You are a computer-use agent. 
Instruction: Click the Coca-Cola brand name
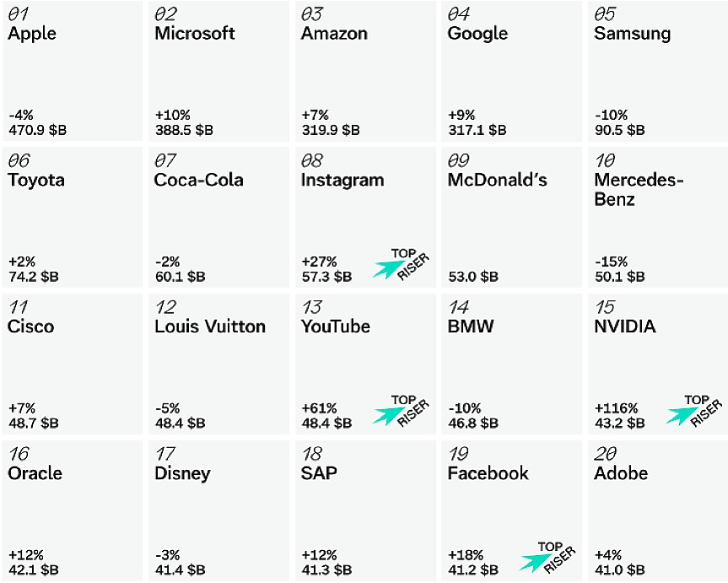pos(199,181)
